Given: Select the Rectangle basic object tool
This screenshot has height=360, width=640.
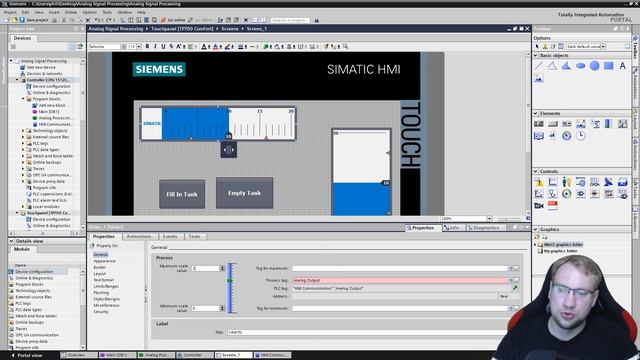Looking at the screenshot, I should [x=609, y=66].
